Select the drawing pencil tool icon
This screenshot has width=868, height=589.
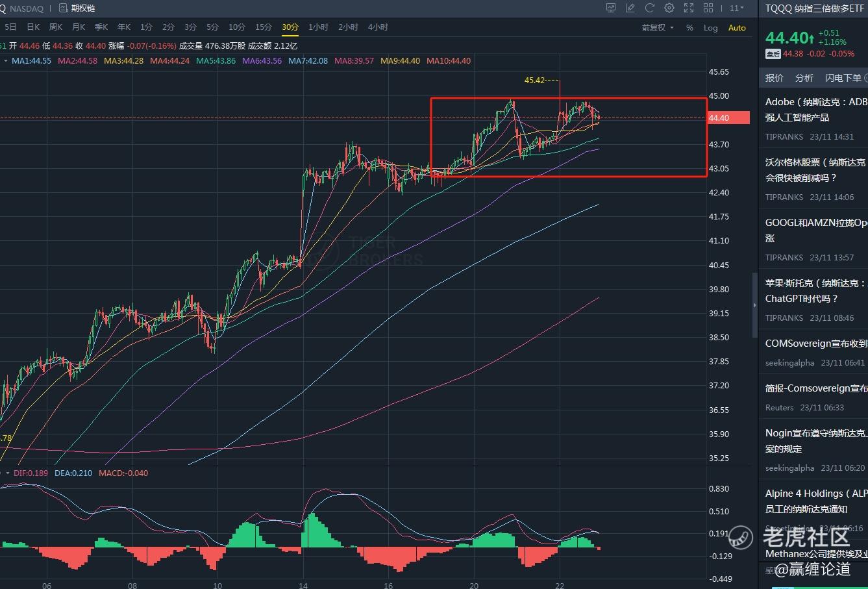(630, 8)
